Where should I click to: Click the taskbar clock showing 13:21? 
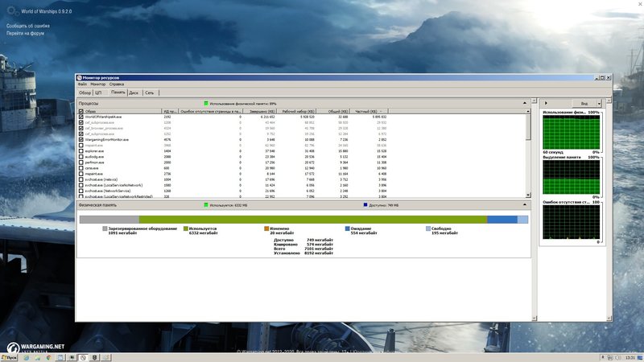(x=630, y=358)
